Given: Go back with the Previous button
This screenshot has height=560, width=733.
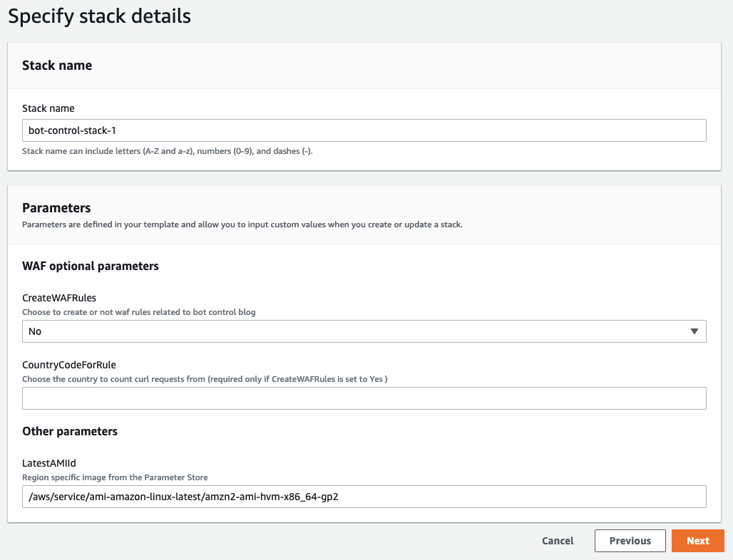Looking at the screenshot, I should pos(630,541).
